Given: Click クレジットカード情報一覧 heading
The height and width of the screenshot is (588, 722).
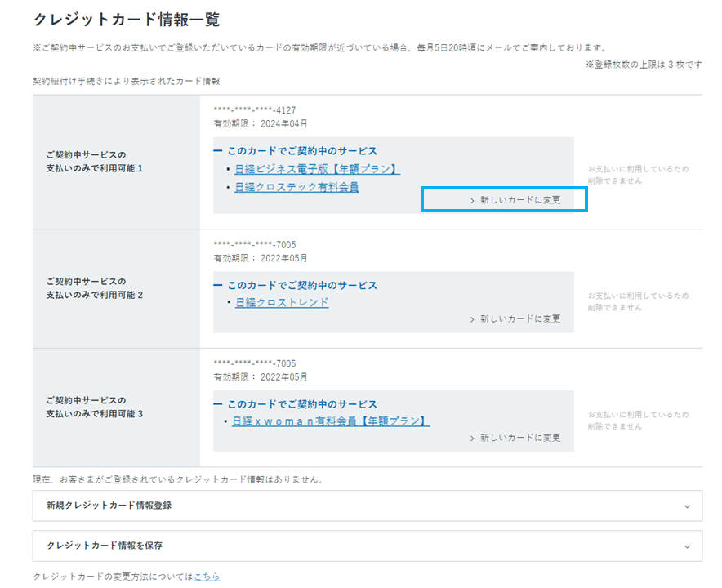Looking at the screenshot, I should coord(127,20).
